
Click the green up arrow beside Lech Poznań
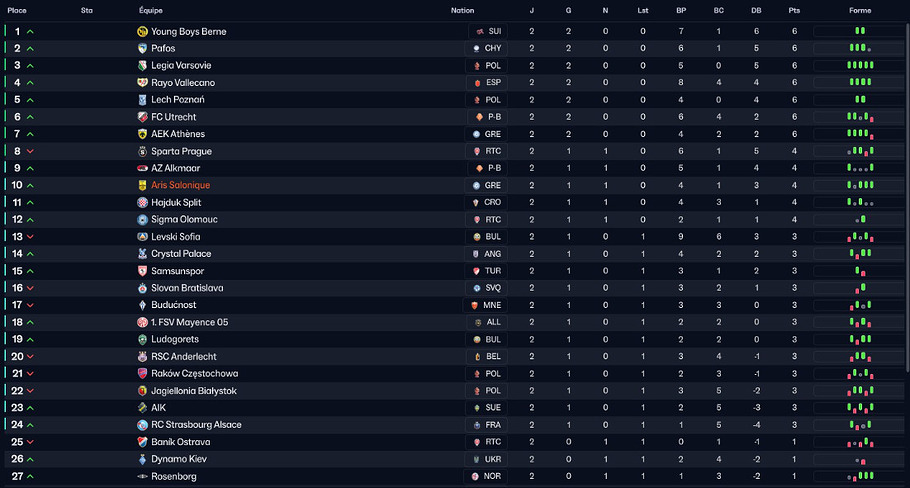point(30,100)
